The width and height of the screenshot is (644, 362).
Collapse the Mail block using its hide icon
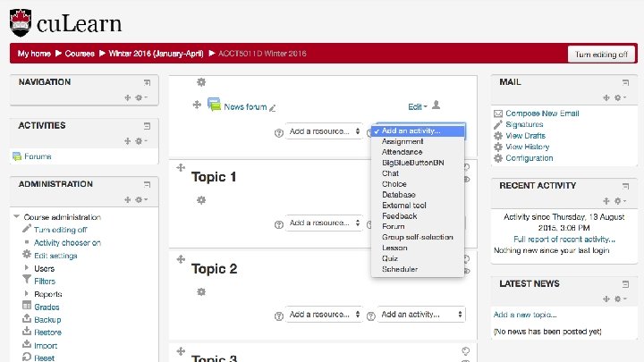625,82
